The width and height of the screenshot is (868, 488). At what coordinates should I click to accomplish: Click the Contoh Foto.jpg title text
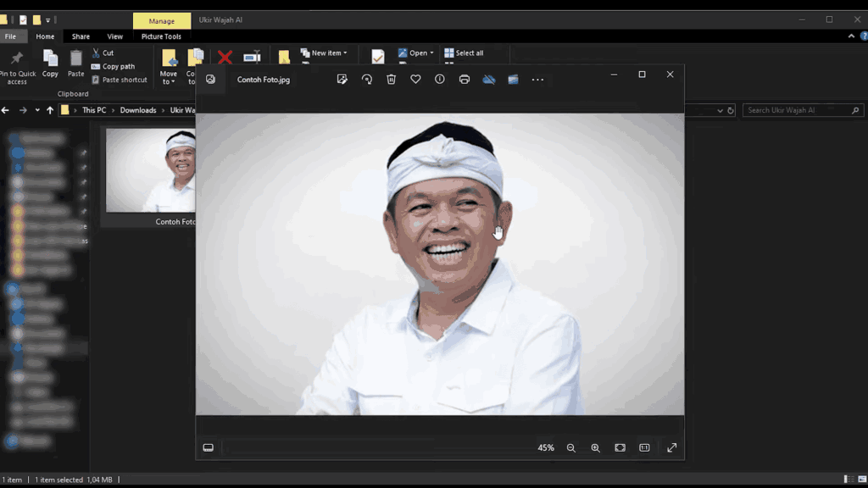click(264, 80)
